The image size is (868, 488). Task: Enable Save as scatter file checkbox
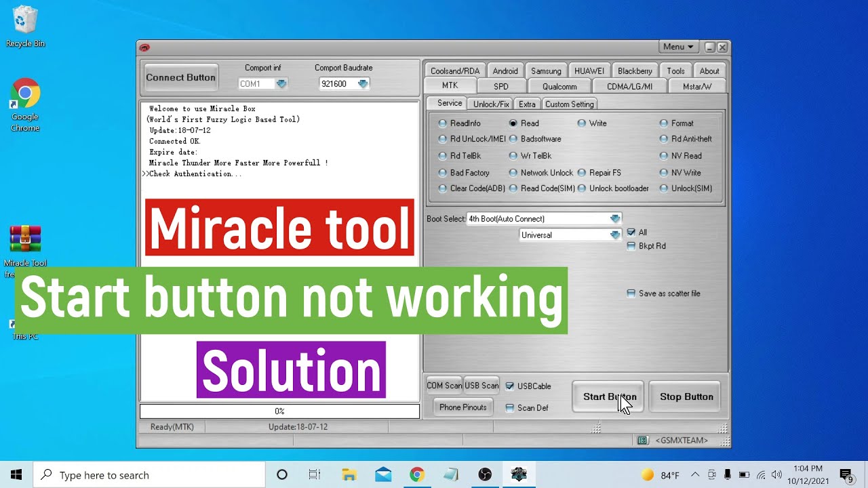pyautogui.click(x=631, y=293)
